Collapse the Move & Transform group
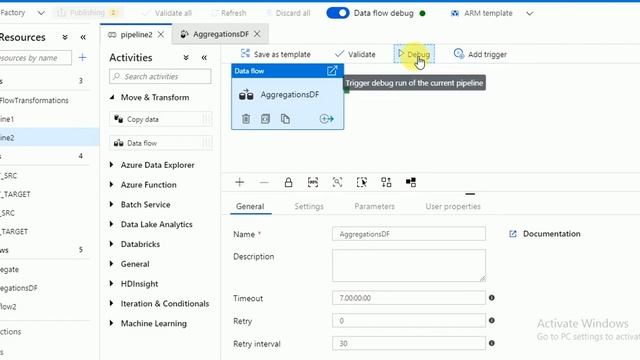This screenshot has width=640, height=360. (x=112, y=97)
